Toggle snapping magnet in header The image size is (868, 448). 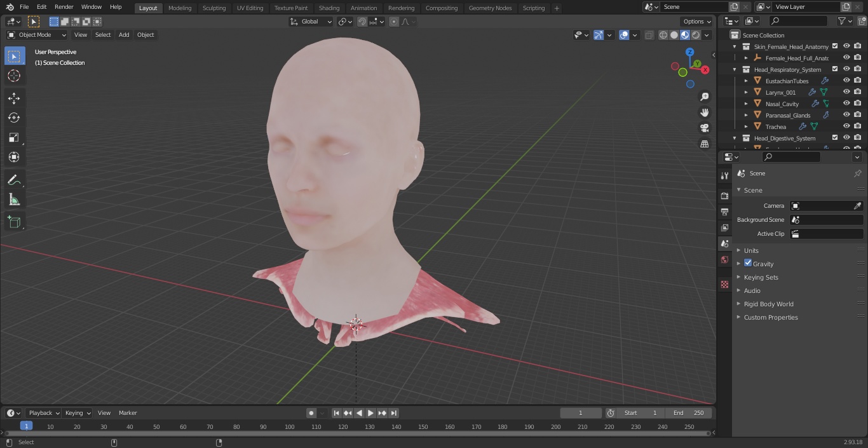click(x=362, y=22)
